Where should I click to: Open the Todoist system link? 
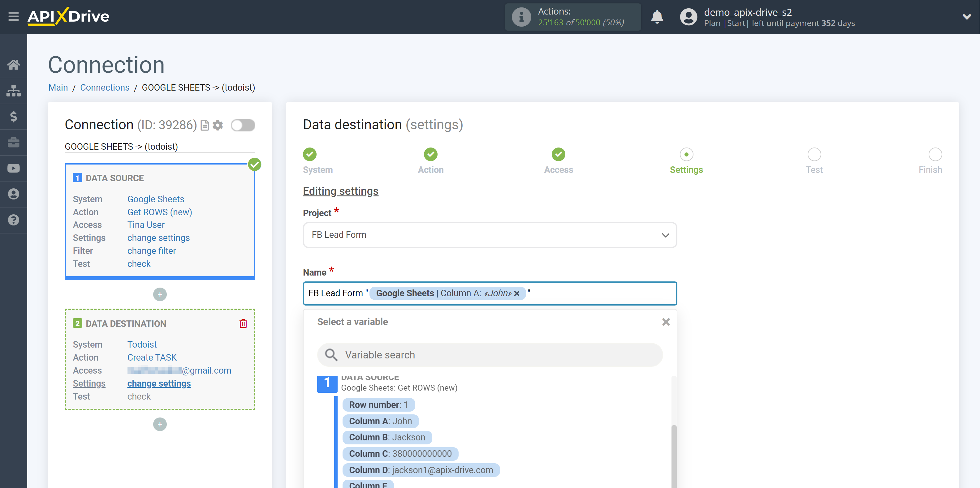(142, 344)
